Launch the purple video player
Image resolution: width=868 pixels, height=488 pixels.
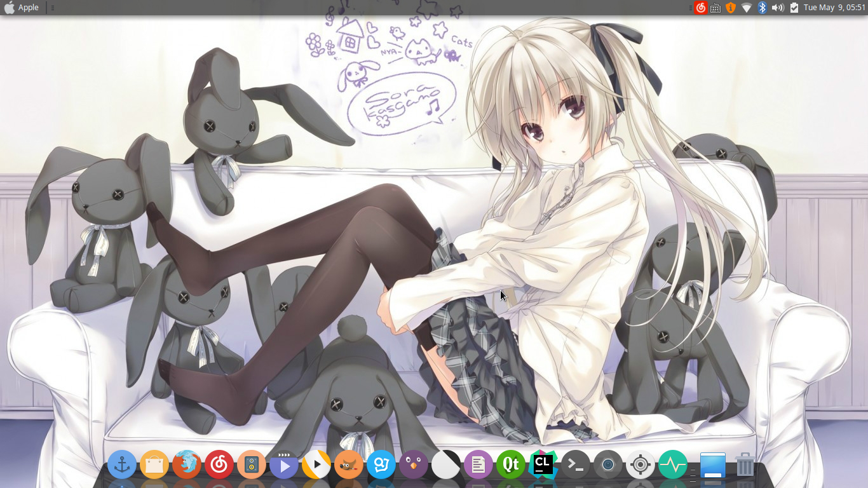[x=284, y=465]
